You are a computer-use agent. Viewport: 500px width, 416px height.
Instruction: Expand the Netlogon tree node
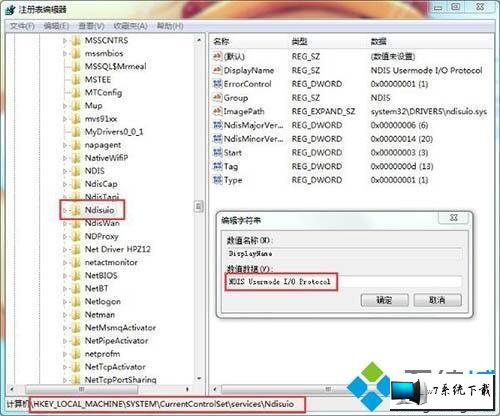[x=65, y=302]
